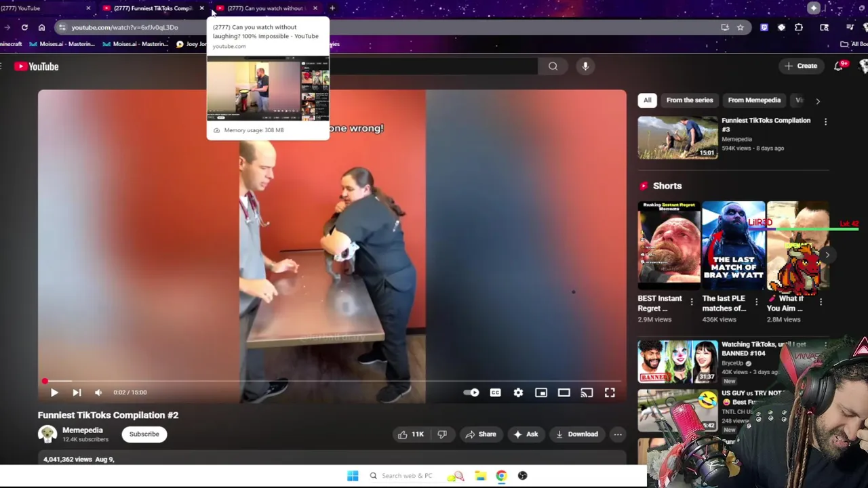The height and width of the screenshot is (488, 868).
Task: Open the player settings gear
Action: click(518, 392)
